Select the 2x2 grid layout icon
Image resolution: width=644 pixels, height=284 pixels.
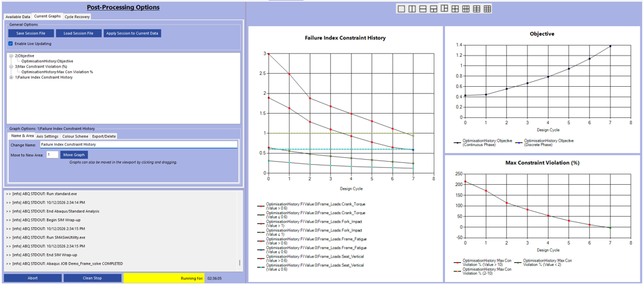(455, 9)
